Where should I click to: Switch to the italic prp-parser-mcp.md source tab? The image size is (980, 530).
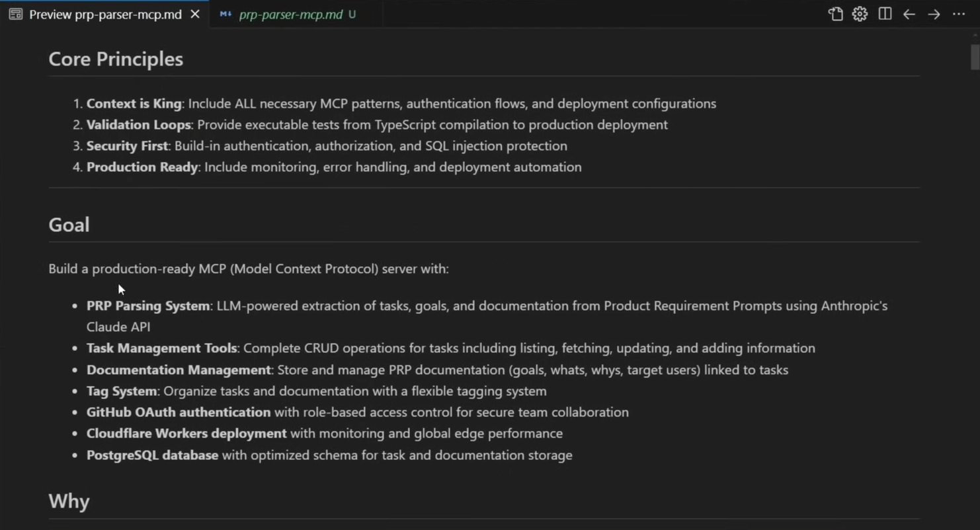(x=290, y=15)
